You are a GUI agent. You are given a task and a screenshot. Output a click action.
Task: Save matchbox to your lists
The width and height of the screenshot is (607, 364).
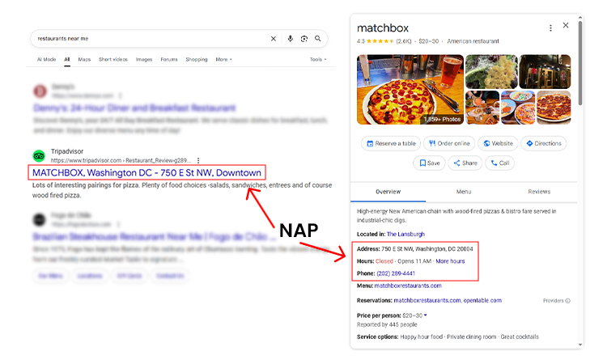point(429,163)
